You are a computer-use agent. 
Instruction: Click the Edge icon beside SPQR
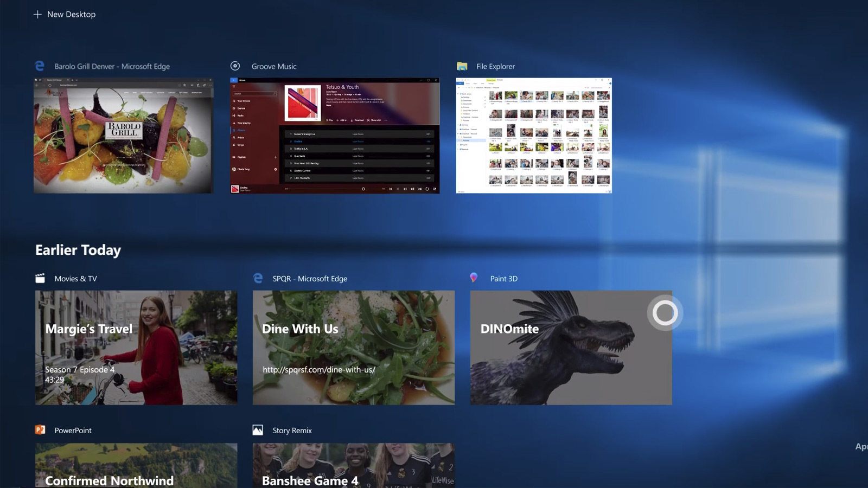(258, 278)
